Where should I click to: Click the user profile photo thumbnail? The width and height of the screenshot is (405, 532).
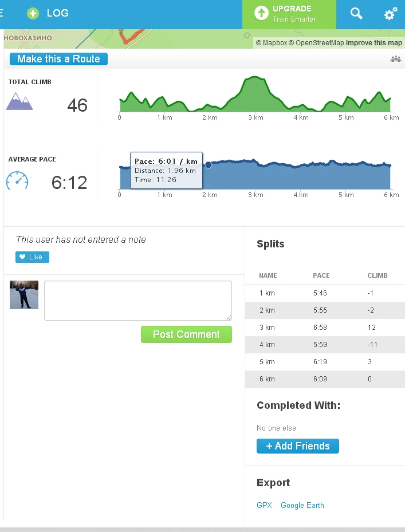pos(24,295)
